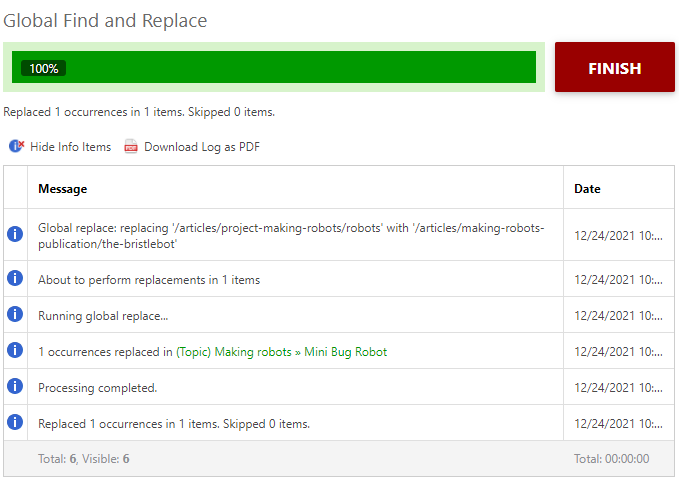
Task: Click info icon on occurrences replaced row
Action: pos(15,350)
